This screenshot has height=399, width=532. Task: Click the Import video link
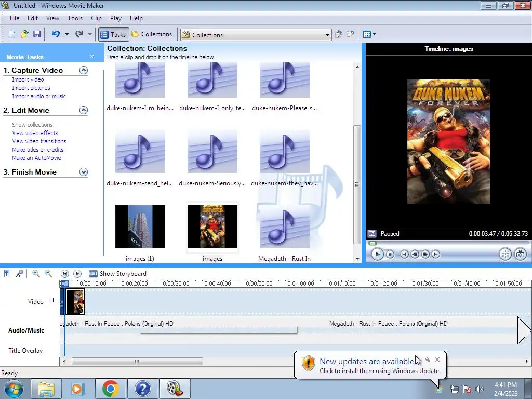28,79
